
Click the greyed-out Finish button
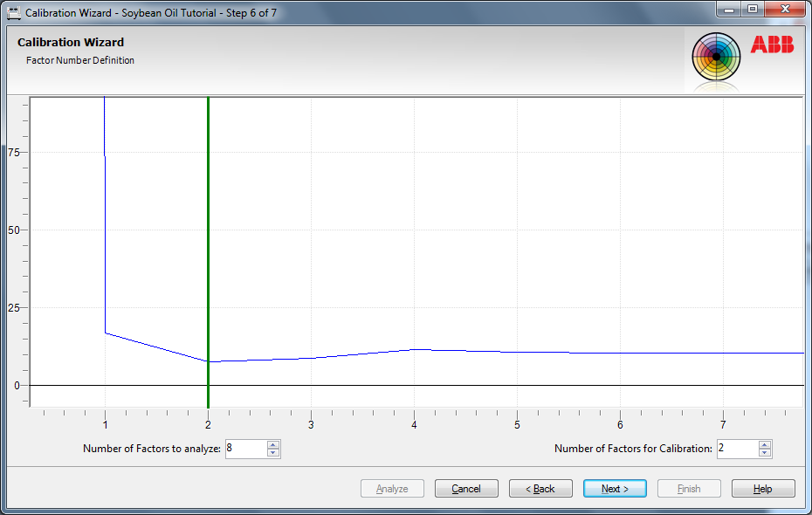689,489
